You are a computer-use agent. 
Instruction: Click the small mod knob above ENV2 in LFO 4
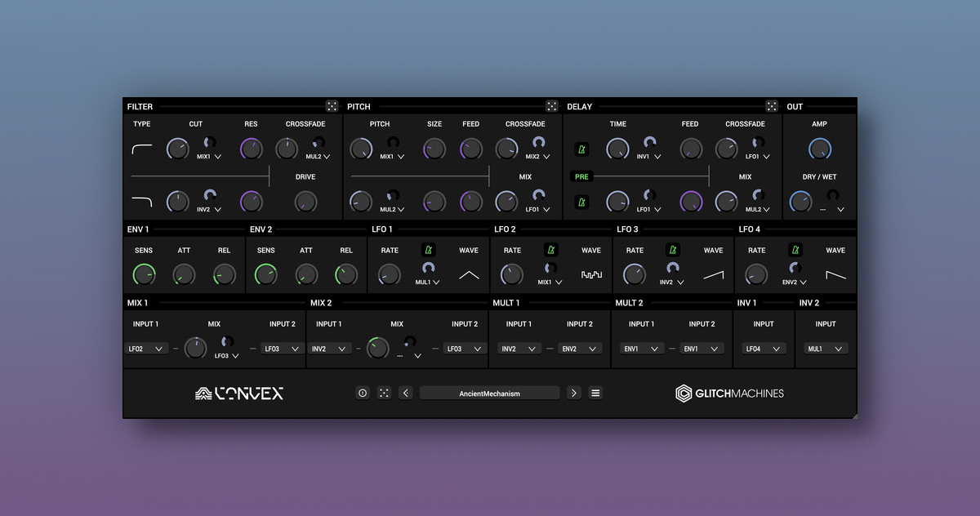[795, 268]
